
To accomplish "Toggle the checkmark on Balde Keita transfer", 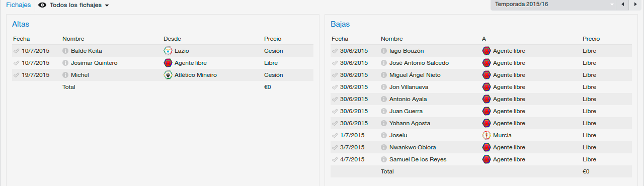I will click(17, 51).
